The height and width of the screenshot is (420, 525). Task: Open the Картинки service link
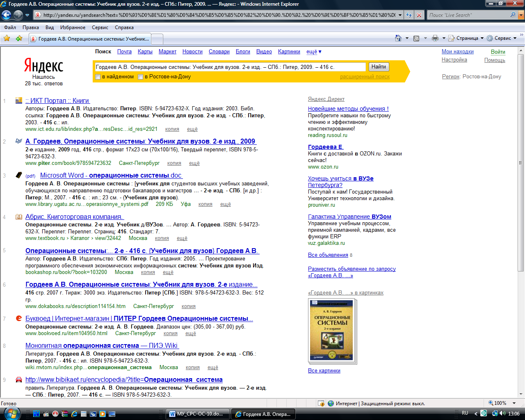click(x=289, y=52)
